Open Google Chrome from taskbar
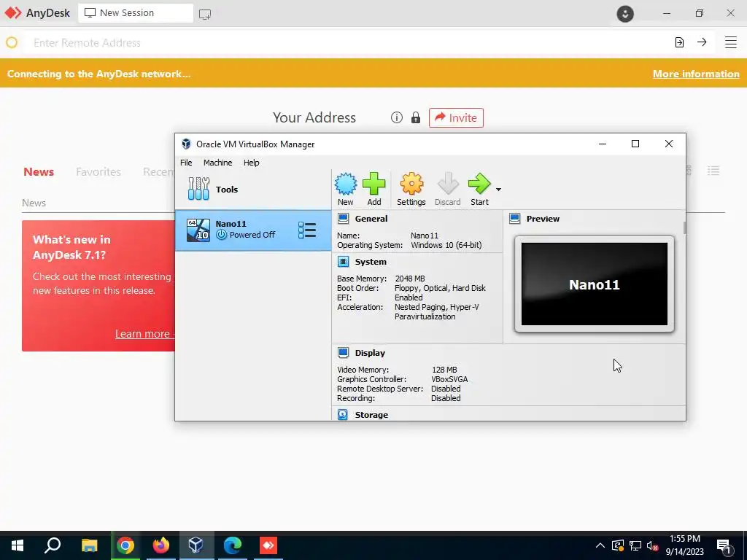Image resolution: width=747 pixels, height=560 pixels. pyautogui.click(x=125, y=545)
